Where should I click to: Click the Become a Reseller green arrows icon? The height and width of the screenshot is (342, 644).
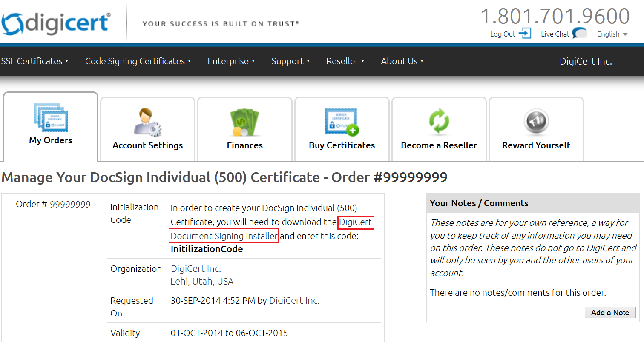[x=439, y=122]
